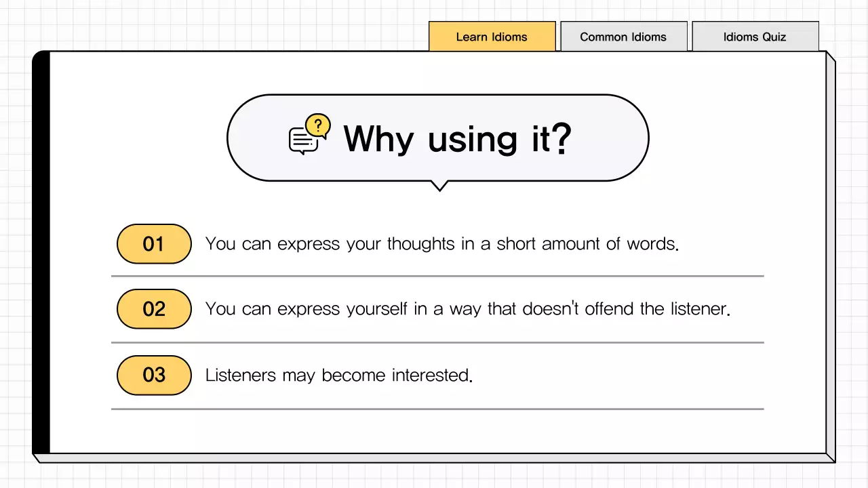Screen dimensions: 868x488
Task: Switch to the Idioms Quiz tab
Action: [x=755, y=37]
